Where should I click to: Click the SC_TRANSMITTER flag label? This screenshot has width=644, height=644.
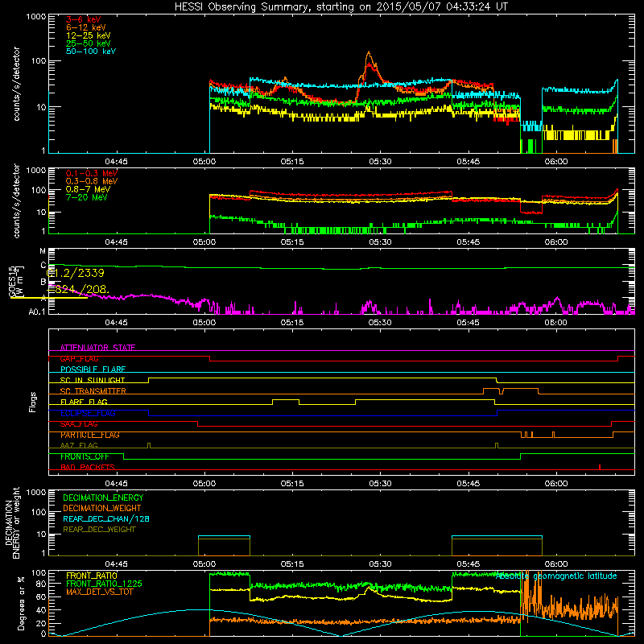93,391
